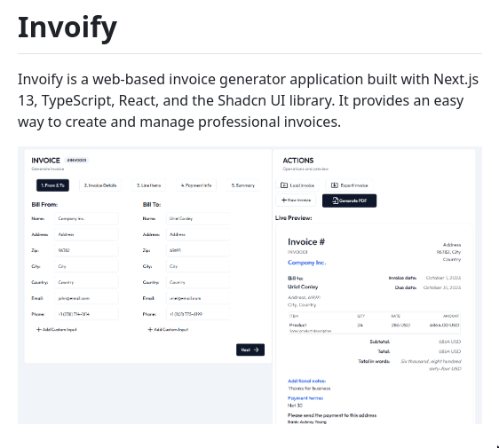
Task: Click the 'Payment terms:' heading
Action: [x=305, y=397]
